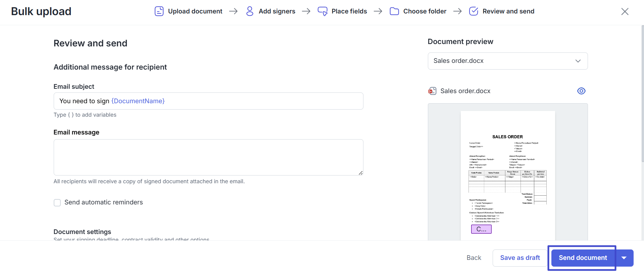Click the Review and send checkmark icon
This screenshot has width=644, height=273.
[474, 11]
